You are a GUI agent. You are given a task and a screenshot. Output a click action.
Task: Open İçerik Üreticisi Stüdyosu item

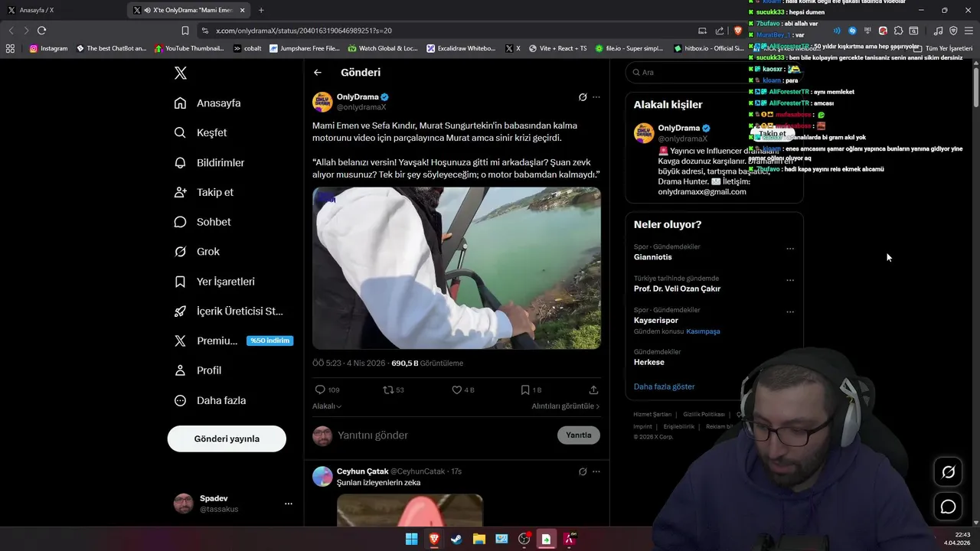click(x=229, y=311)
